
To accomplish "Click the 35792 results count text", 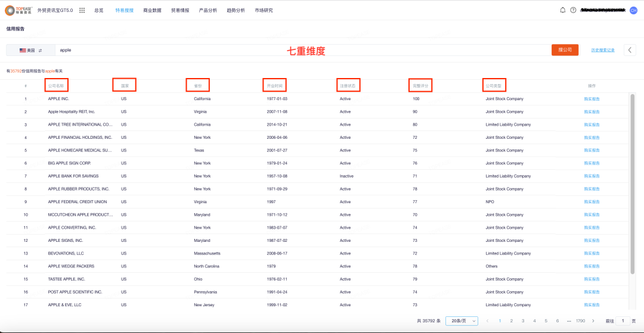I will pos(16,71).
